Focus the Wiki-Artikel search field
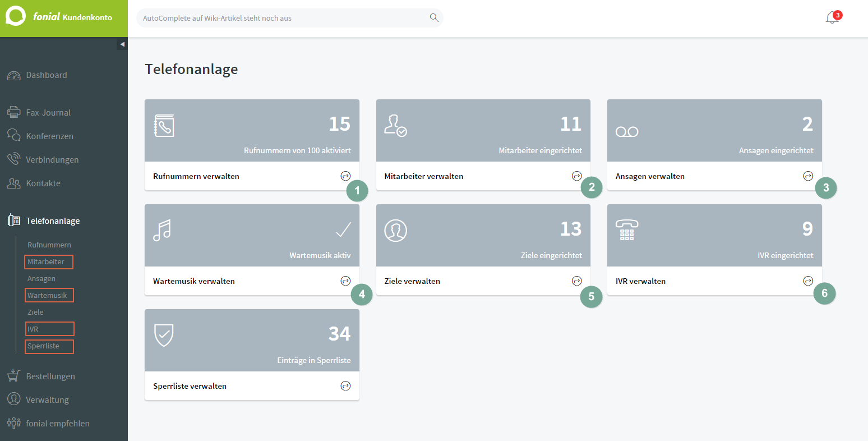The height and width of the screenshot is (441, 868). pos(280,18)
